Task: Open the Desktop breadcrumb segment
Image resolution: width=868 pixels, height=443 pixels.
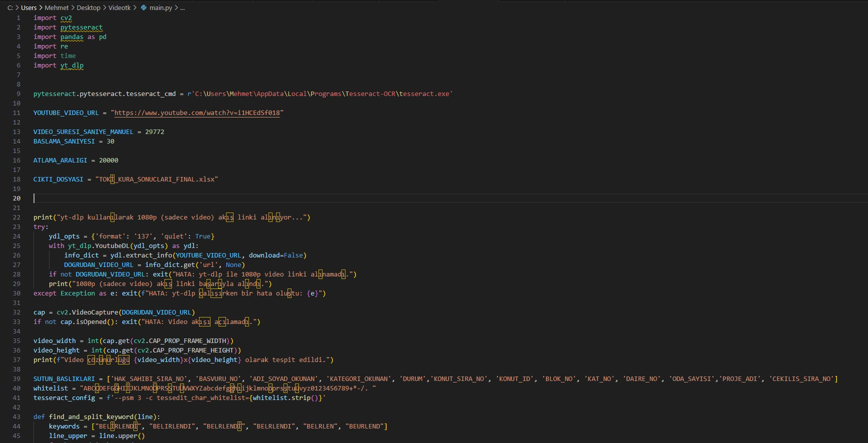Action: [x=88, y=8]
